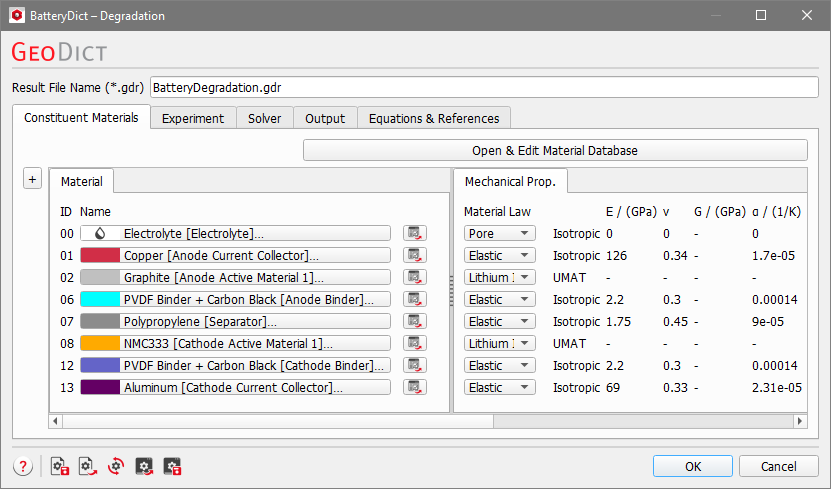
Task: Open the Output tab
Action: tap(325, 118)
